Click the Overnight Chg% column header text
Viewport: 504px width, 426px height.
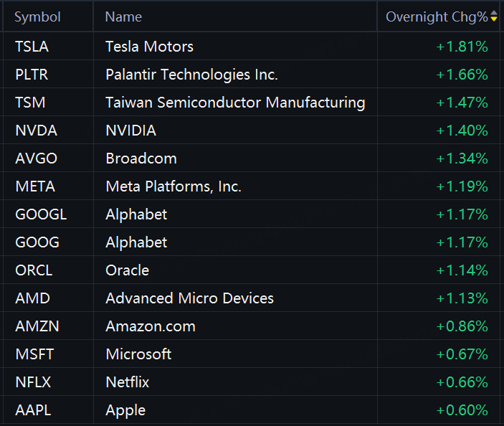[436, 16]
